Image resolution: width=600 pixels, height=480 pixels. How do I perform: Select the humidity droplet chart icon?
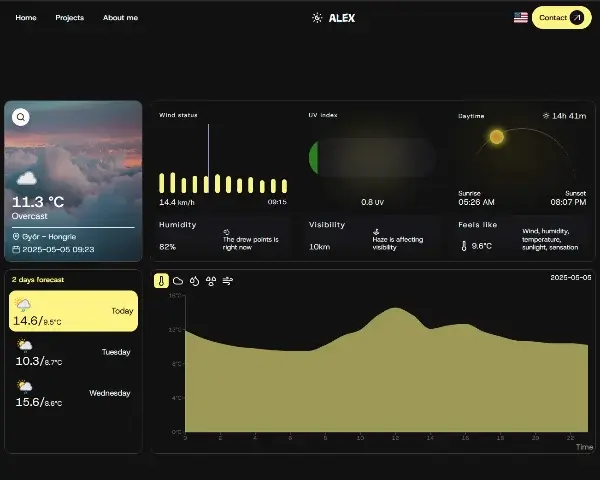click(x=195, y=281)
